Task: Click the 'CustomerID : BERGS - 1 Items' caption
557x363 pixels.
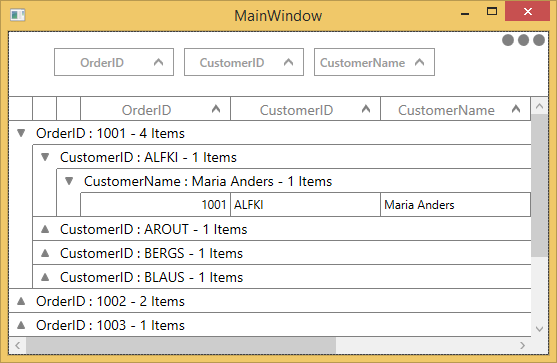Action: click(x=151, y=253)
